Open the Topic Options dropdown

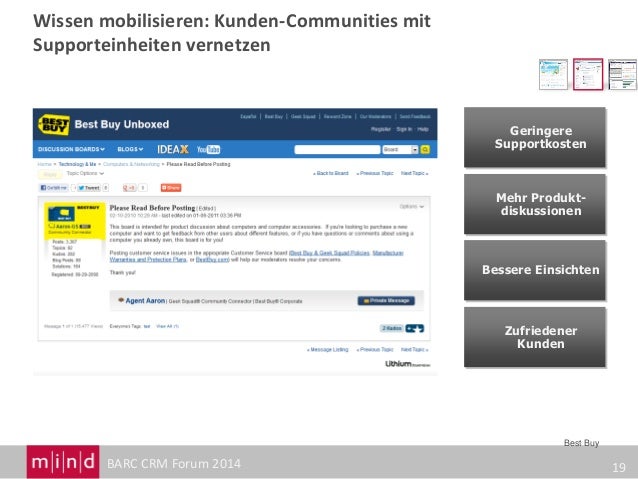coord(85,173)
